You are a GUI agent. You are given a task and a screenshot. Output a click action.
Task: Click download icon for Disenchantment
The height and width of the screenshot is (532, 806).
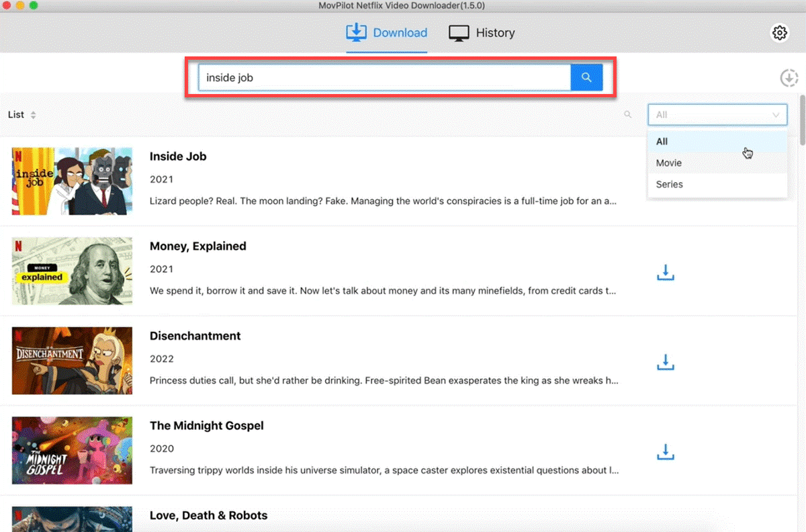pos(665,363)
